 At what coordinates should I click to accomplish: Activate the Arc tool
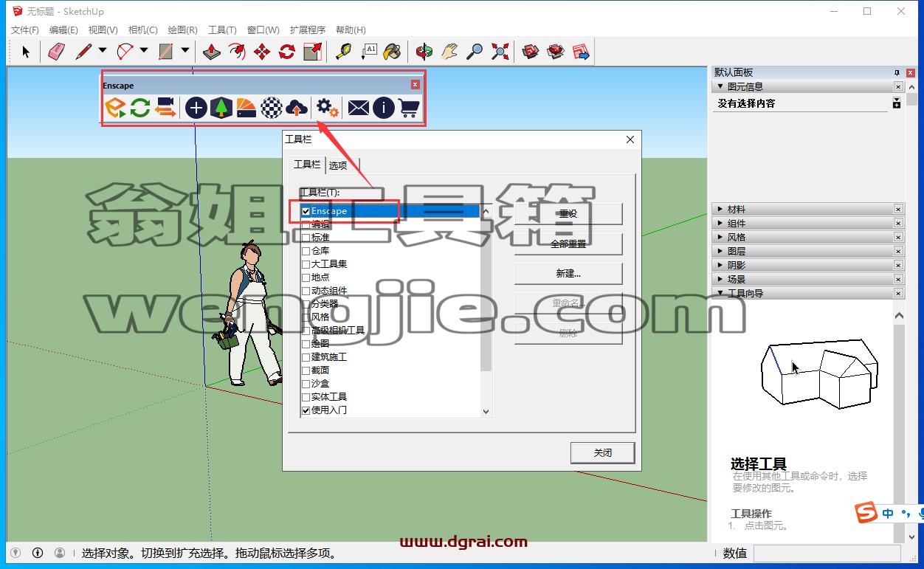click(x=125, y=51)
